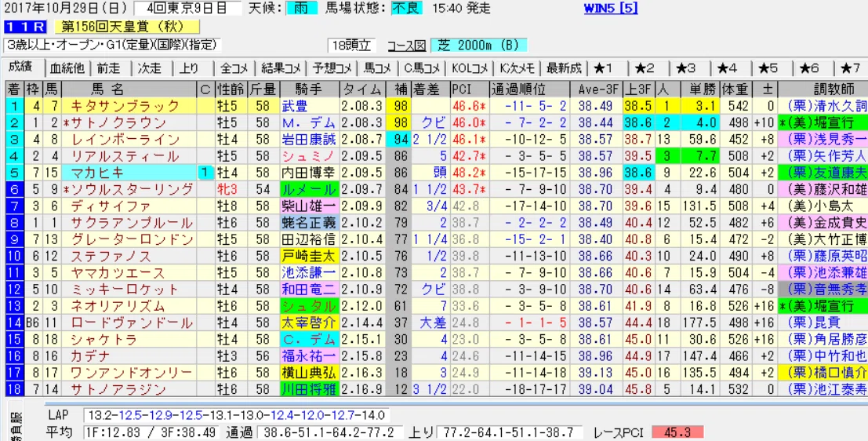
Task: Switch to the 予想コメ tab
Action: point(332,69)
